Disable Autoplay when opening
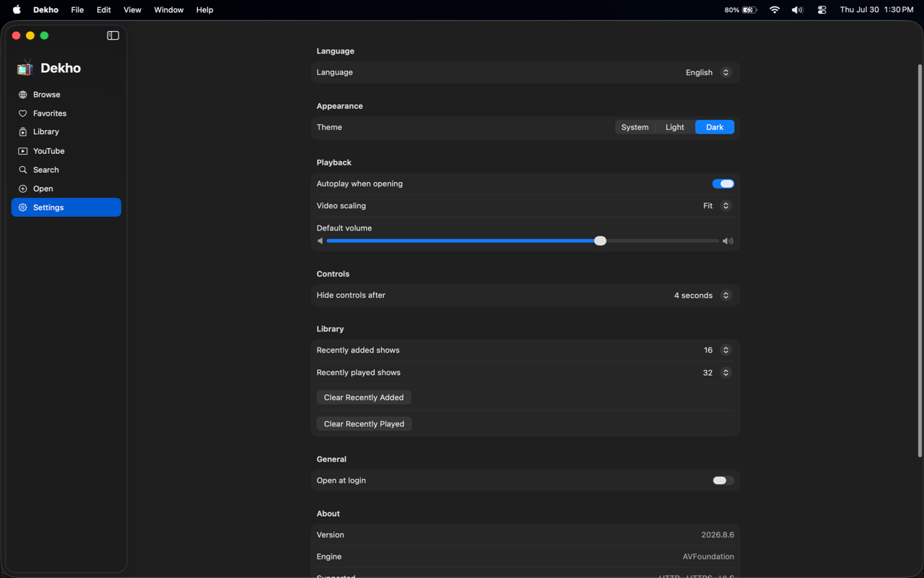Screen dimensions: 924x578 click(723, 184)
